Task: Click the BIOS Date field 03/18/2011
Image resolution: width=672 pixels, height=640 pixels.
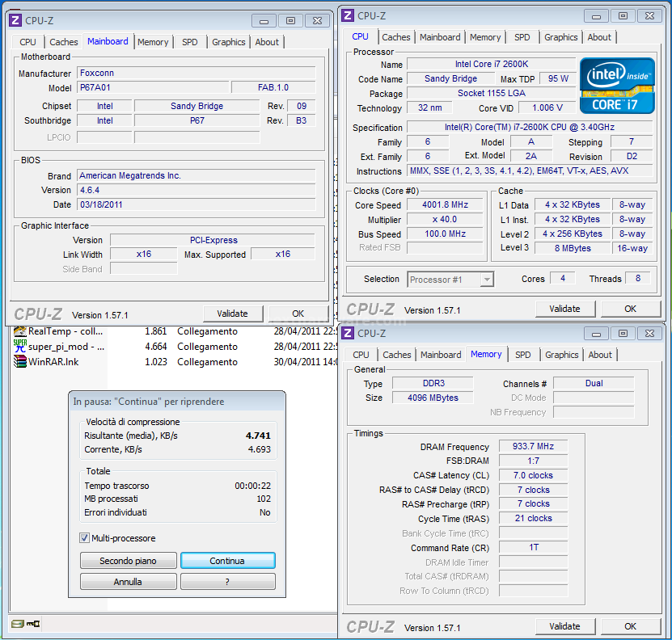Action: click(197, 204)
